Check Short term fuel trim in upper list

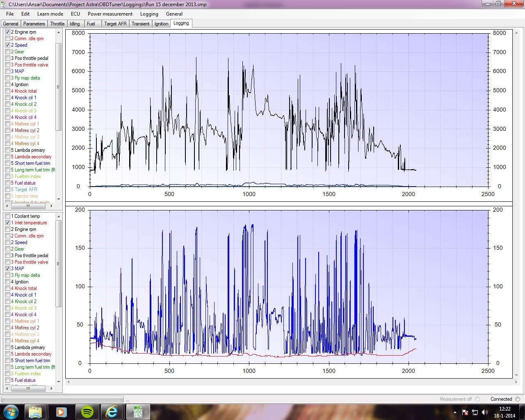7,163
